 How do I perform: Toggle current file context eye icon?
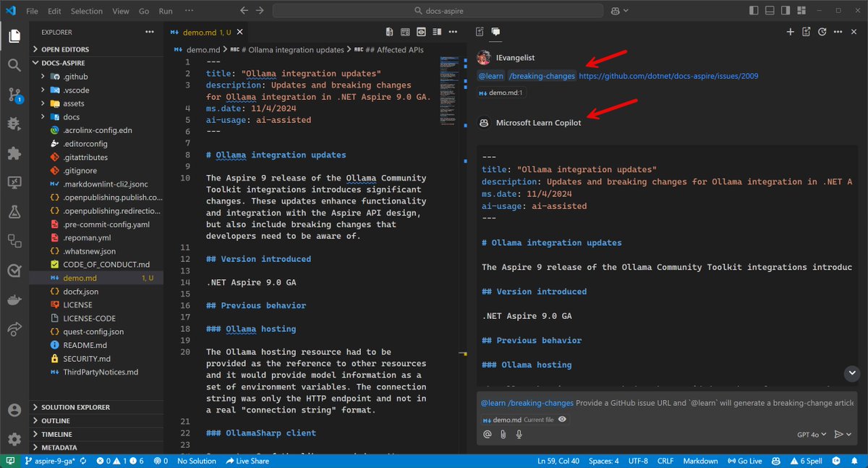(x=562, y=420)
